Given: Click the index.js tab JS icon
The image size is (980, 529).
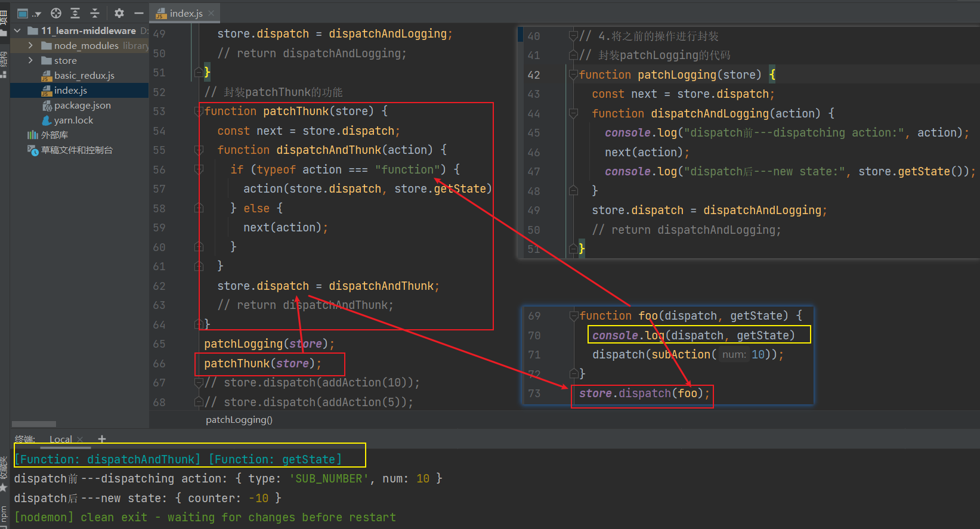Looking at the screenshot, I should [161, 13].
